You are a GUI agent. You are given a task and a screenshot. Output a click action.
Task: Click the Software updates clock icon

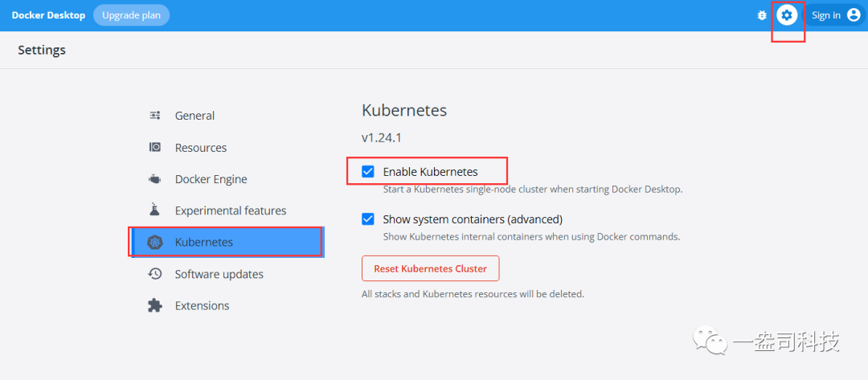click(155, 274)
